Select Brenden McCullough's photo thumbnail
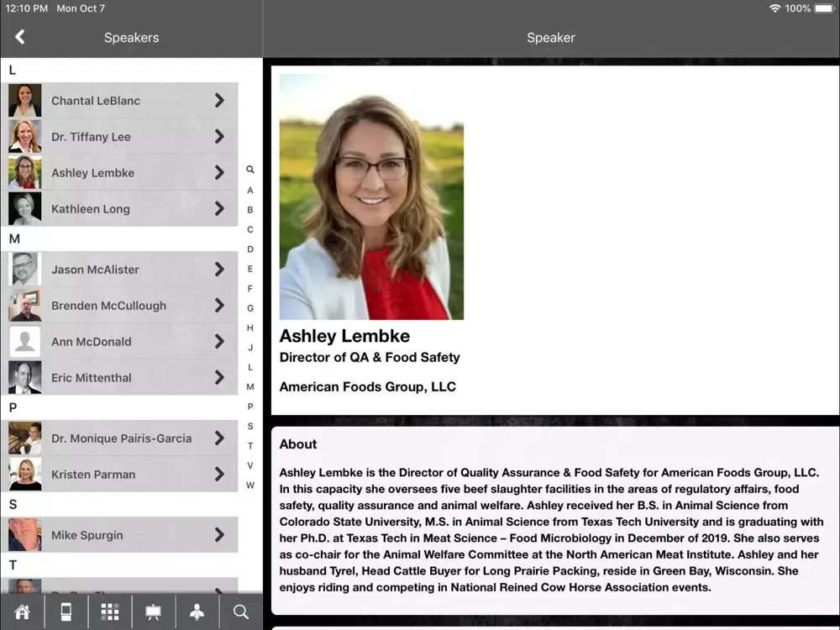 [24, 306]
